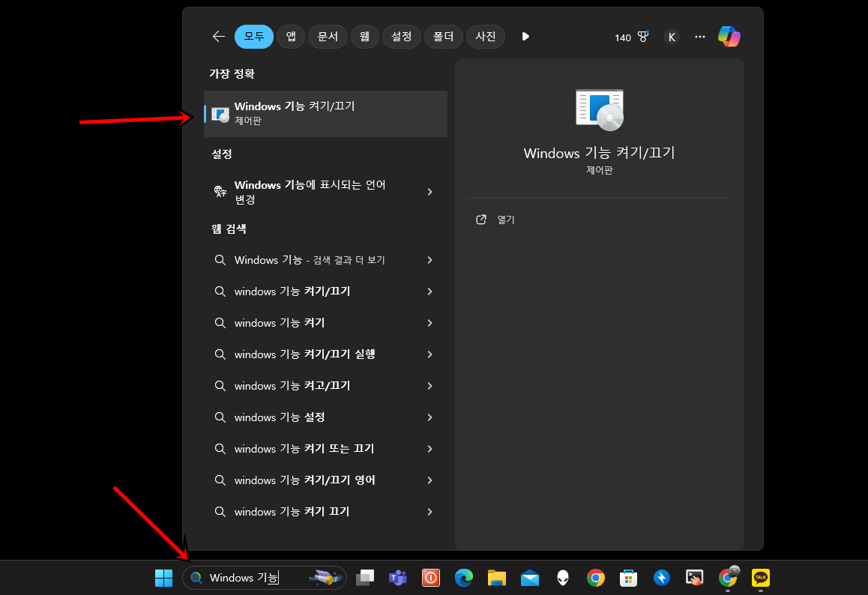Viewport: 868px width, 595px height.
Task: Expand the 언어 변경 setting chevron
Action: pos(430,192)
